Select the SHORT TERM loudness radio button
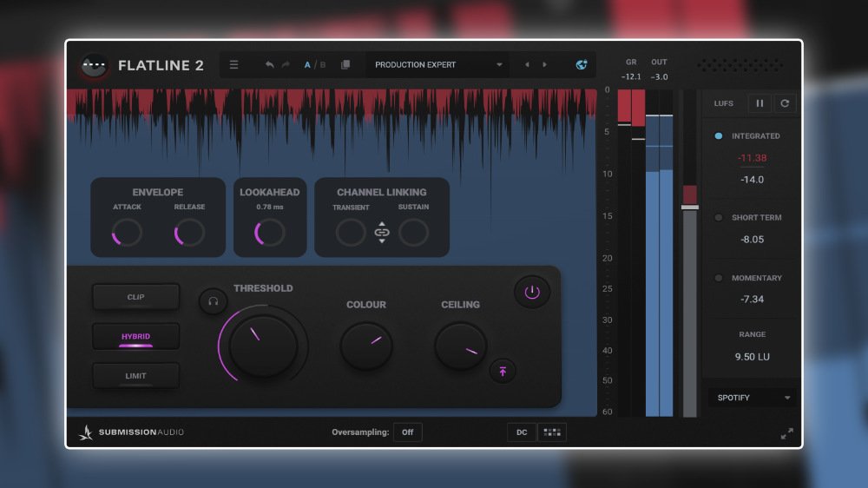Image resolution: width=868 pixels, height=488 pixels. pos(719,218)
